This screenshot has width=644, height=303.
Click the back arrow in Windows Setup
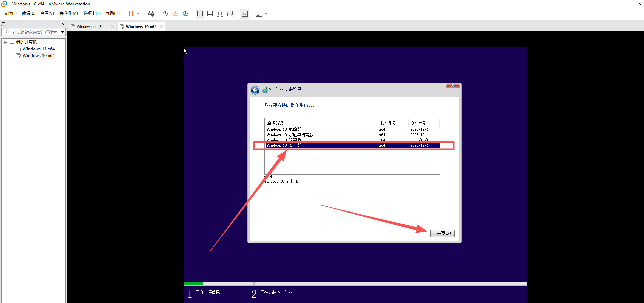click(255, 90)
